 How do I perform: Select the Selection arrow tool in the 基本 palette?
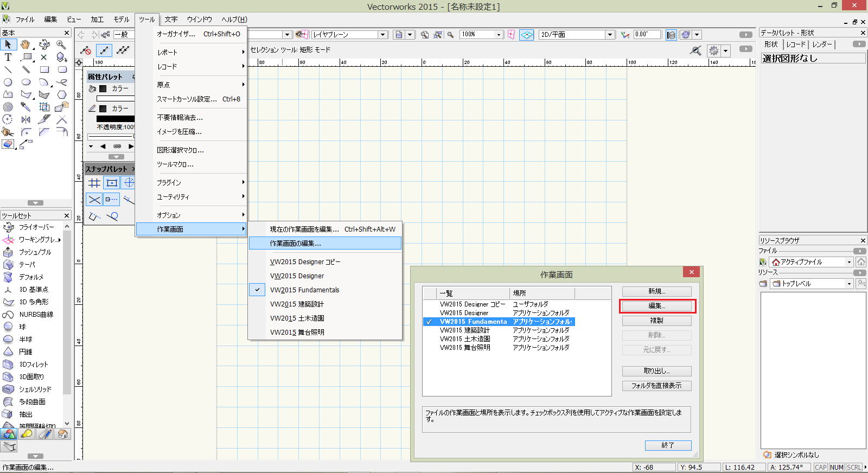click(x=8, y=44)
